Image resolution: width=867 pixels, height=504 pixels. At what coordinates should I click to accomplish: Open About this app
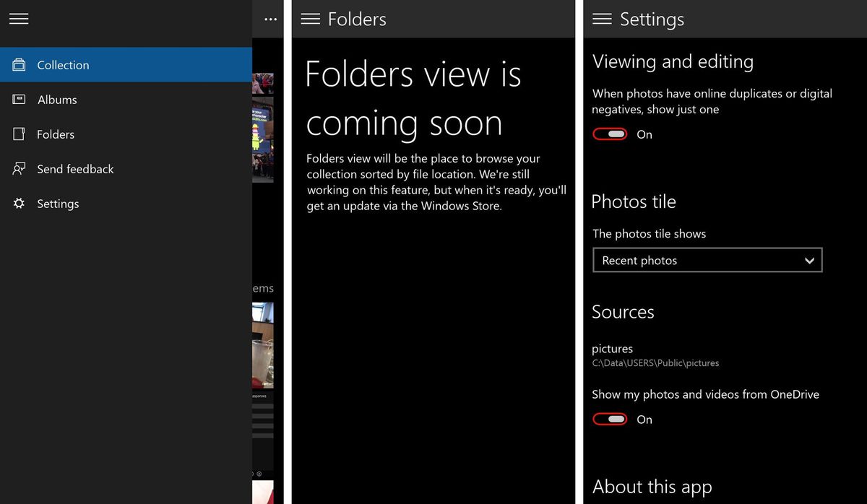tap(652, 487)
